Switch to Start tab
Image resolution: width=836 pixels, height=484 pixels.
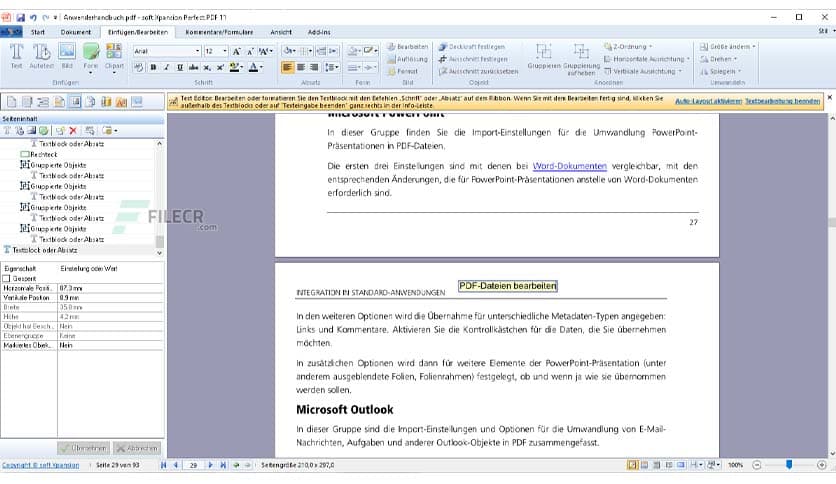pos(37,32)
